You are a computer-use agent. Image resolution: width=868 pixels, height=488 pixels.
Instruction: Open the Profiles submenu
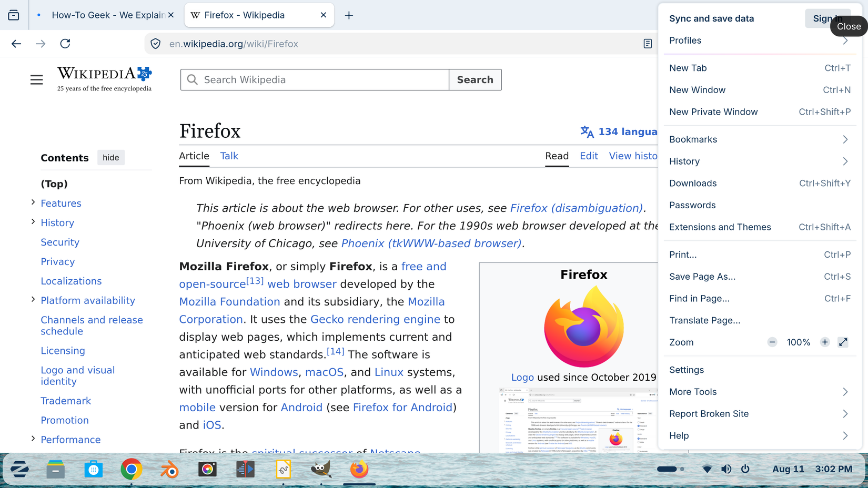coord(760,40)
